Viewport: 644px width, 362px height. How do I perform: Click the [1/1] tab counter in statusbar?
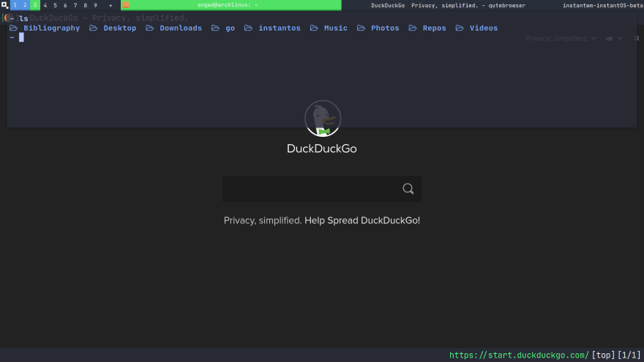click(629, 355)
